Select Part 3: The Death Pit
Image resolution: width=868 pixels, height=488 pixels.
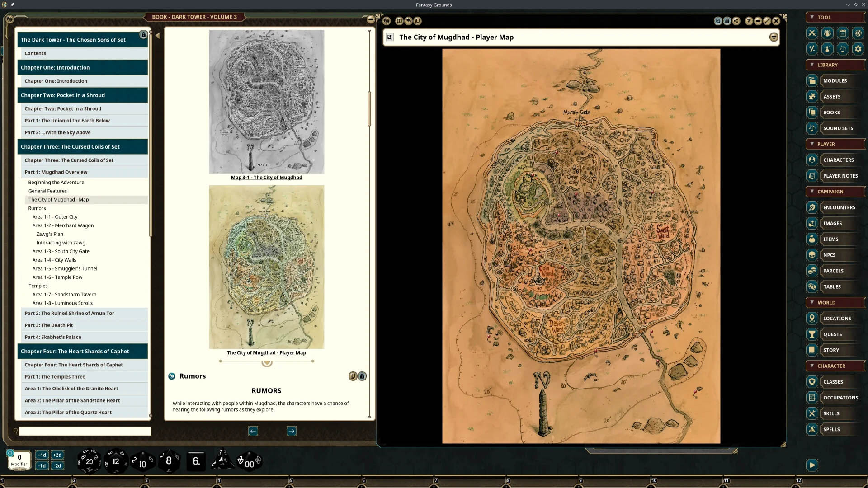48,325
